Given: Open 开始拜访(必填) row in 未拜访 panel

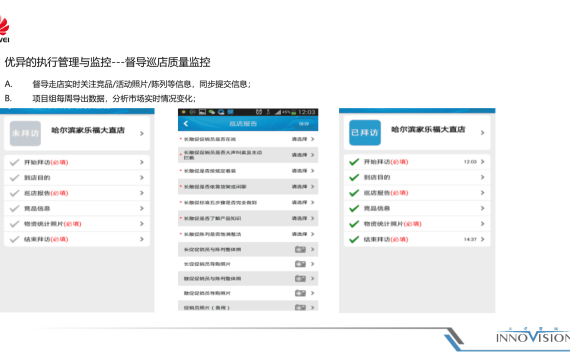Looking at the screenshot, I should pos(77,162).
